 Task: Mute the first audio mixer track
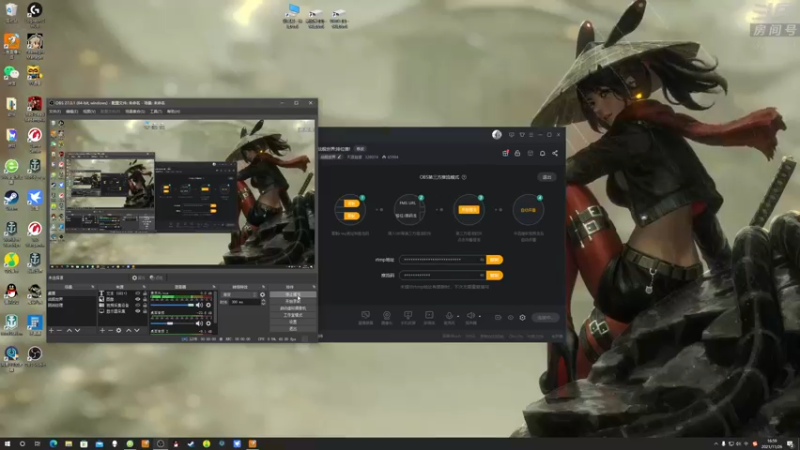tap(199, 305)
